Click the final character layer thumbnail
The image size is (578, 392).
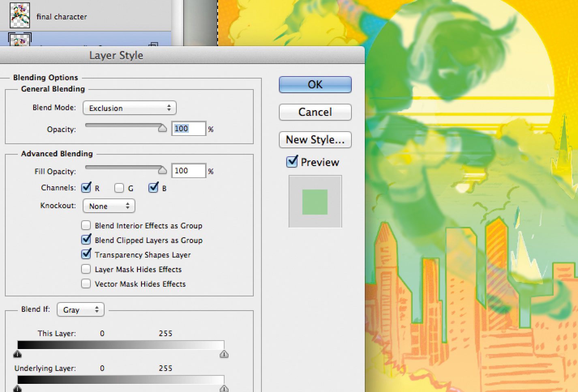[19, 16]
